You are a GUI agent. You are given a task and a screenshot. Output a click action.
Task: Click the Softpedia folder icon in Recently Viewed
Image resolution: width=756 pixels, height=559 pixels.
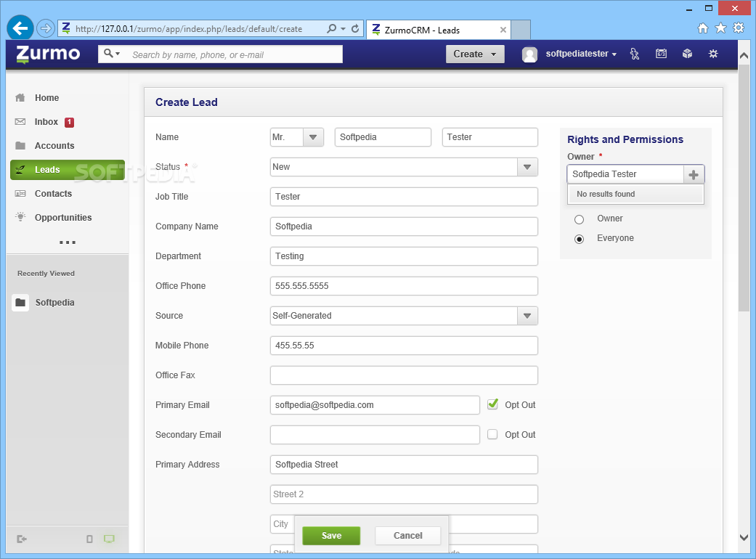point(20,302)
